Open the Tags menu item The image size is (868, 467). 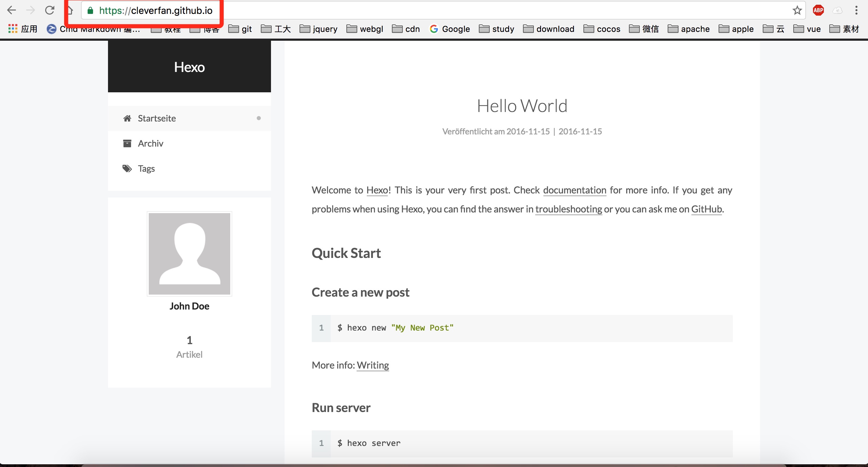[x=146, y=169]
